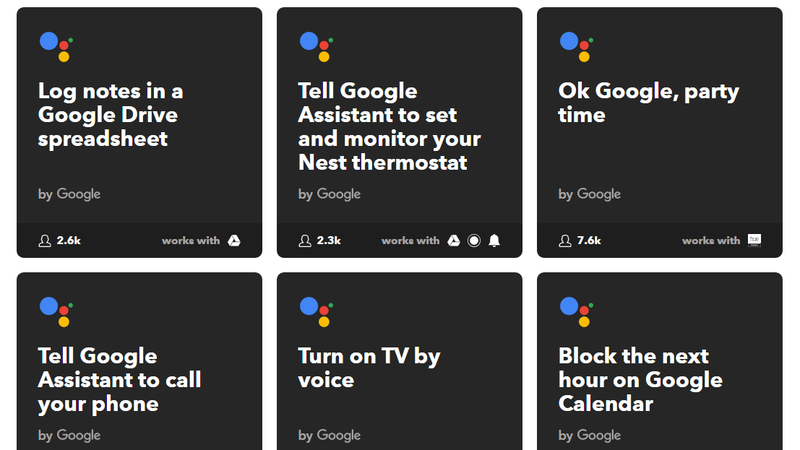Click Google Assistant logo on Log notes card
Viewport: 800px width, 450px height.
click(x=56, y=46)
